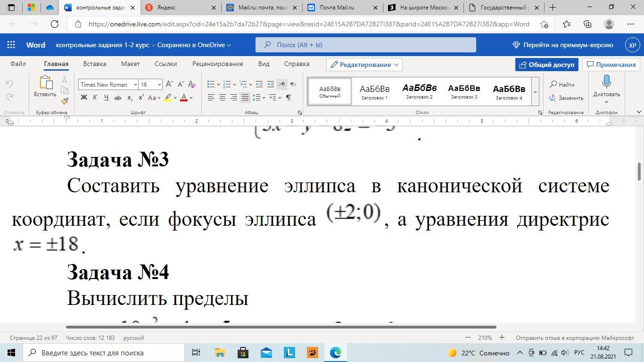Toggle strikethrough (ab) formatting

point(118,98)
